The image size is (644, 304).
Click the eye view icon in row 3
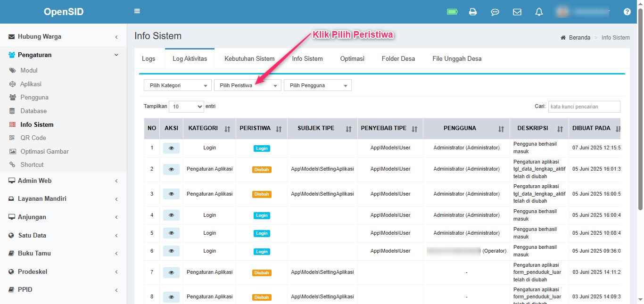(x=171, y=194)
